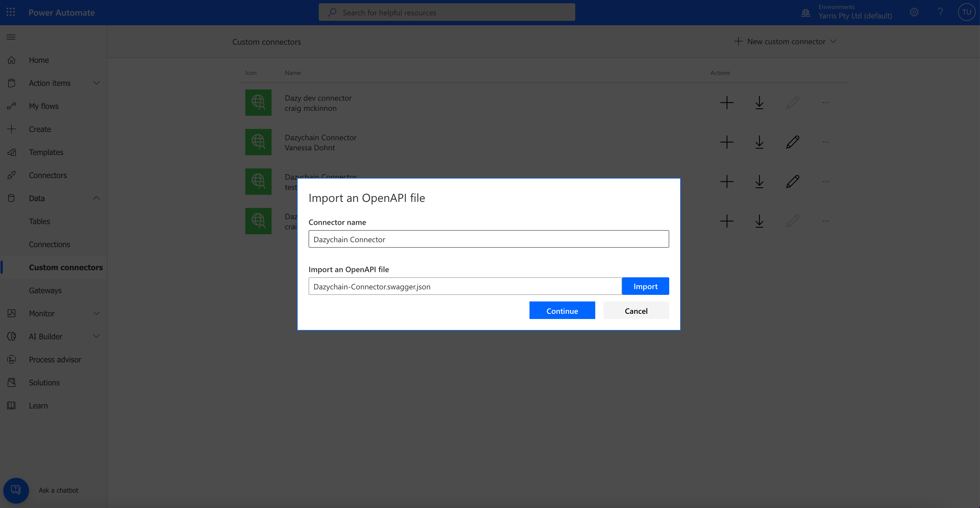Click the Search for helpful resources box
The width and height of the screenshot is (980, 508).
pos(447,12)
